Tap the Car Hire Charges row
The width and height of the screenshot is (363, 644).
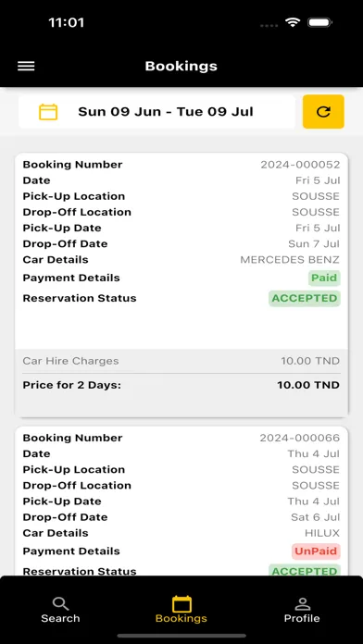181,362
